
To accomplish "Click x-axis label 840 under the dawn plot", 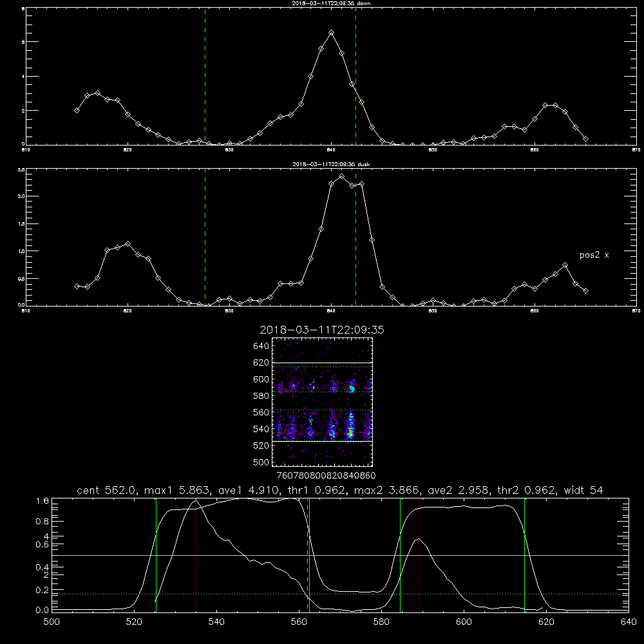I will 332,150.
